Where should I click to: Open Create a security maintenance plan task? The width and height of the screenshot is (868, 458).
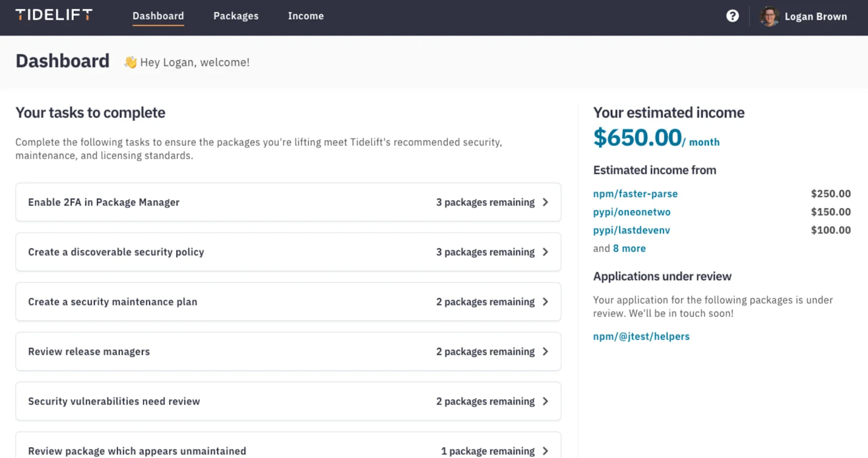click(288, 302)
